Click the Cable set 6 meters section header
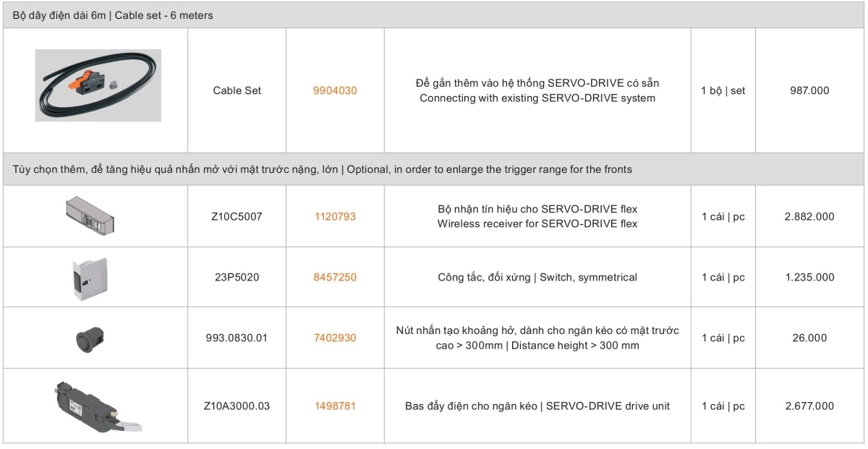 pyautogui.click(x=113, y=15)
